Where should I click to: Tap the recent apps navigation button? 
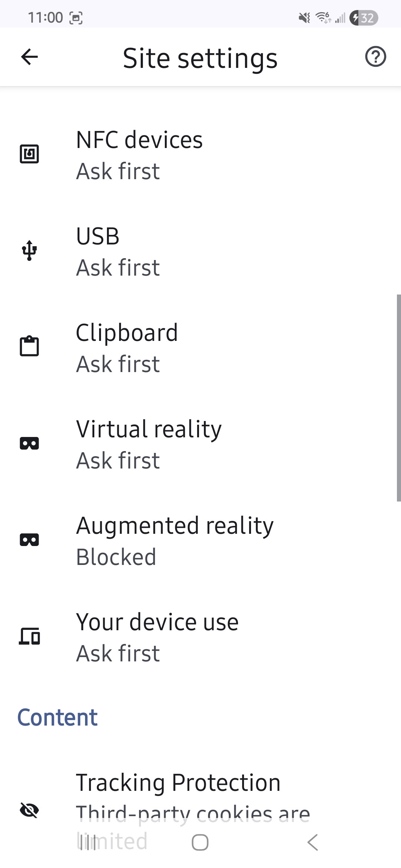88,842
